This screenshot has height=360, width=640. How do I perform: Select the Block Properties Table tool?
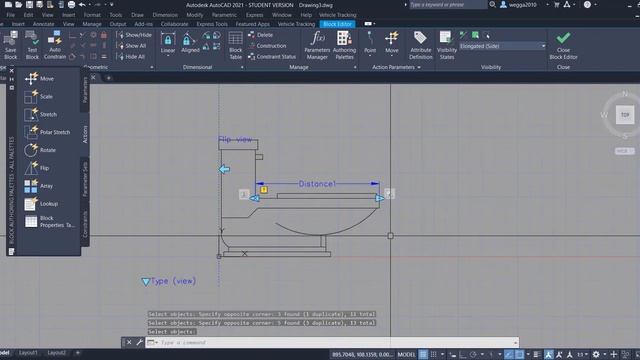[x=49, y=222]
